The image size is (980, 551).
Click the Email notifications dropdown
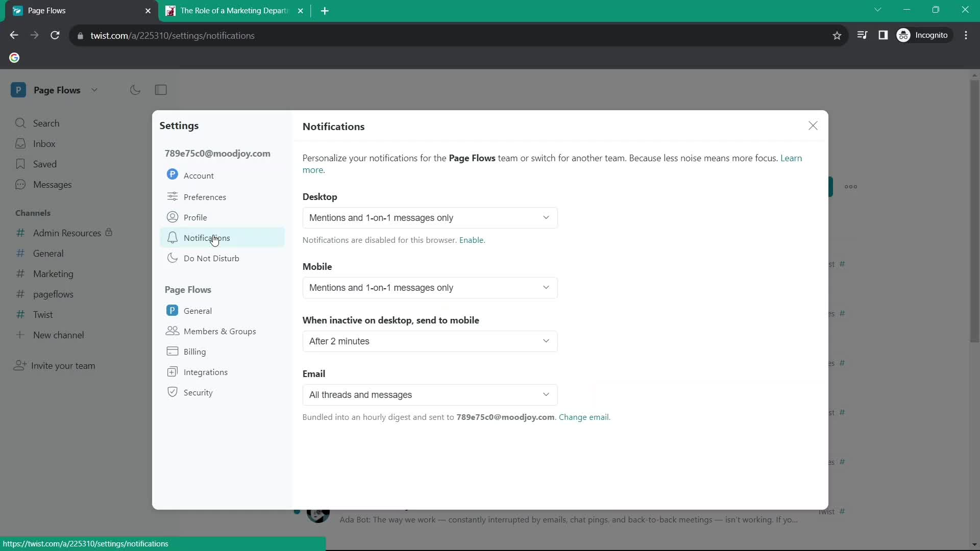tap(430, 394)
